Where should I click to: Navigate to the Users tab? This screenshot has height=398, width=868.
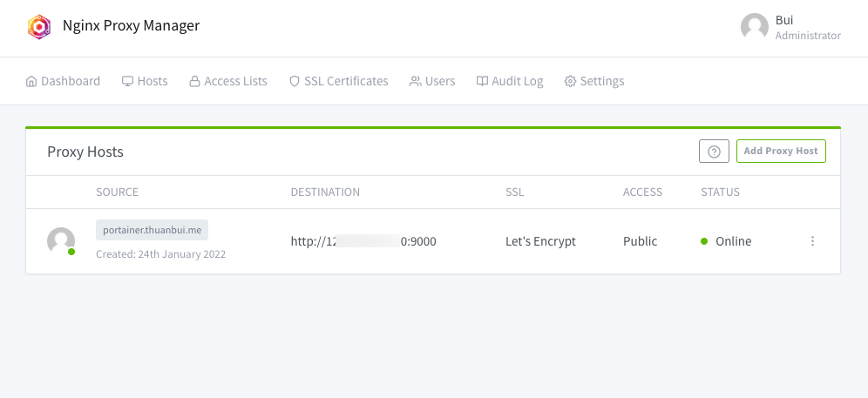pyautogui.click(x=432, y=81)
